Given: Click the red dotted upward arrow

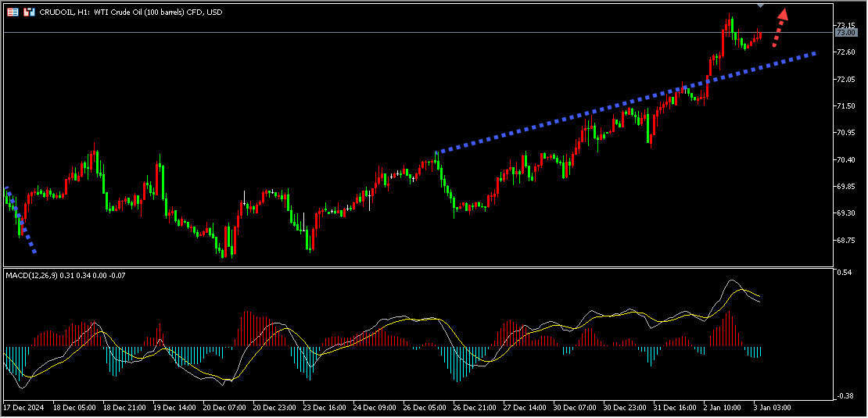Looking at the screenshot, I should coord(779,29).
